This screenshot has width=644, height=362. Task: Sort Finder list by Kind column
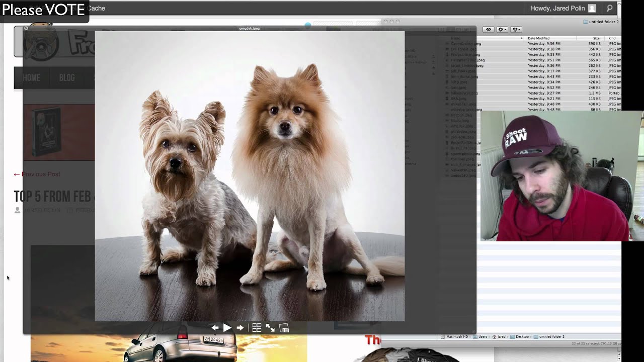[x=613, y=38]
